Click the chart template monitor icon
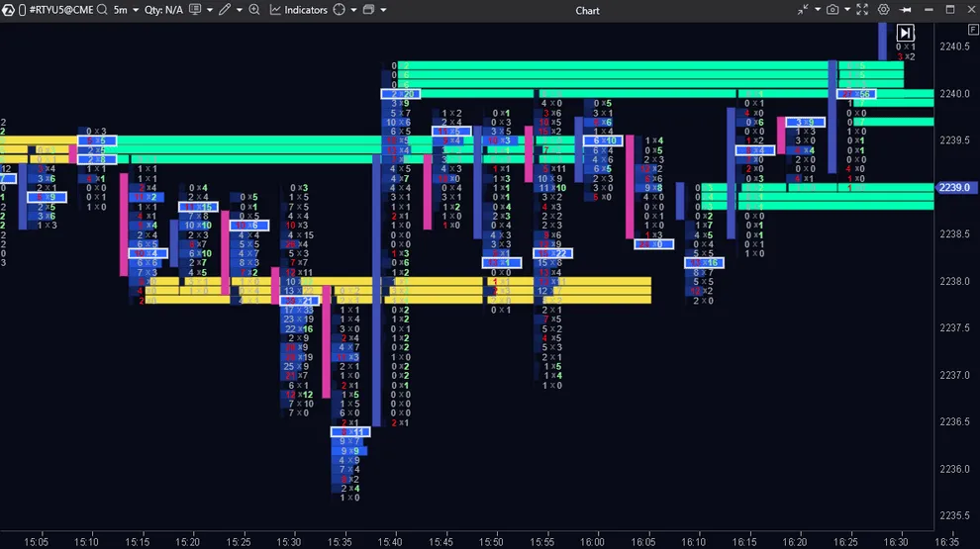 pos(195,10)
